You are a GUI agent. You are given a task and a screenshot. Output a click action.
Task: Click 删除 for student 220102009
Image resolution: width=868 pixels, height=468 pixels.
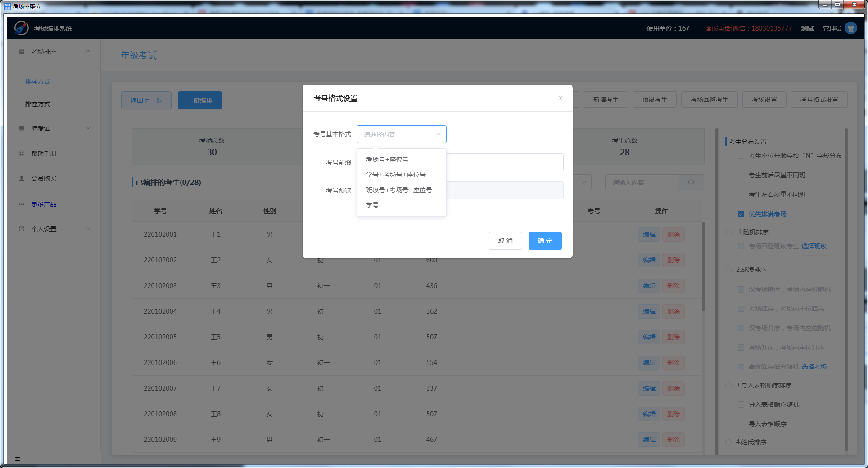click(674, 440)
